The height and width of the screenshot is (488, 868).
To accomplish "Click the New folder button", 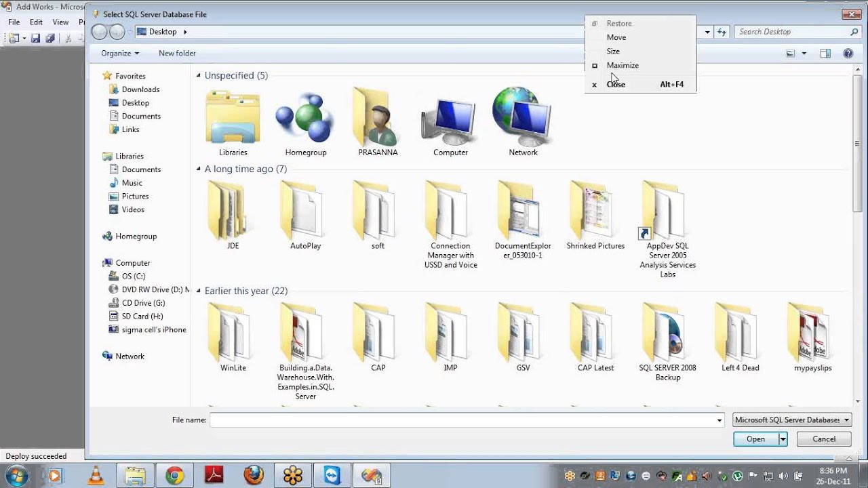I will pyautogui.click(x=177, y=54).
